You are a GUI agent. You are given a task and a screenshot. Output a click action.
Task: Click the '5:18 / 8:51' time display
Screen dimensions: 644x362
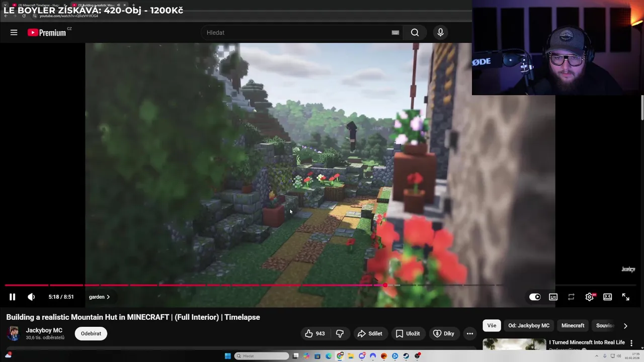coord(61,297)
